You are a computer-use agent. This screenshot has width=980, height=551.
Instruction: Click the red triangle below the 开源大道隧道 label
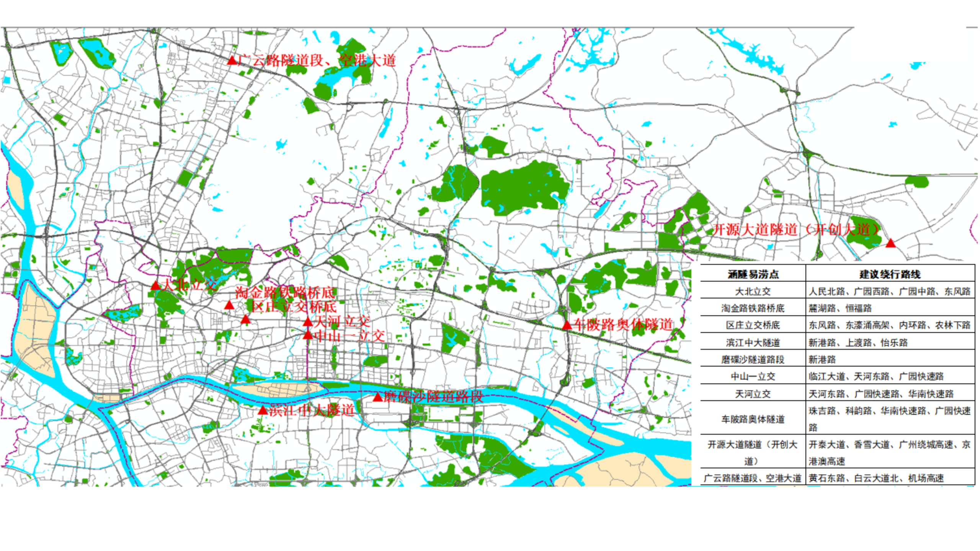pyautogui.click(x=890, y=243)
